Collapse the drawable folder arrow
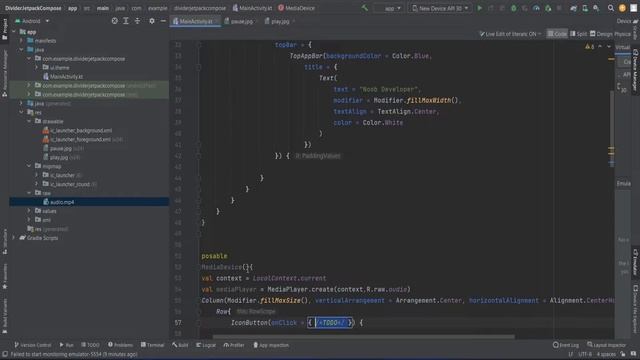This screenshot has width=640, height=360. point(29,121)
